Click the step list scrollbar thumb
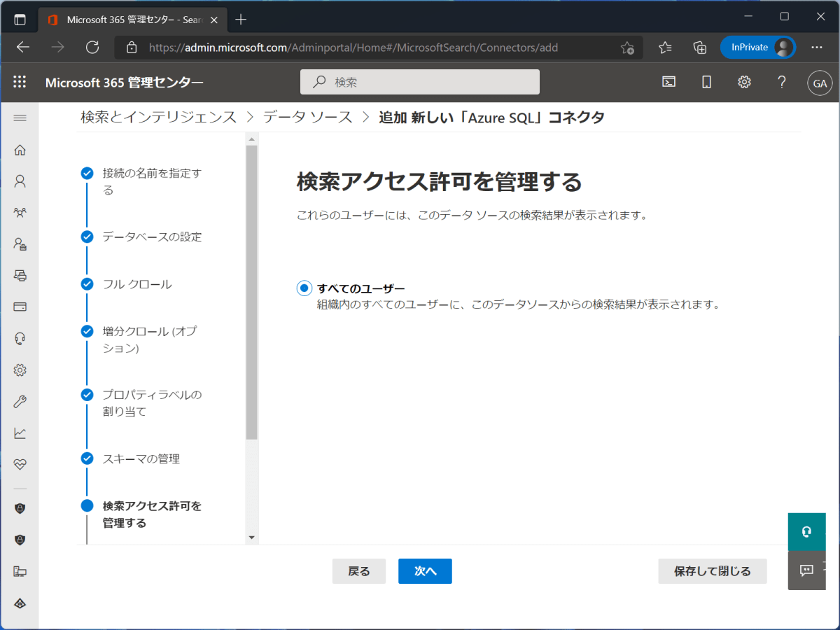 click(x=252, y=292)
